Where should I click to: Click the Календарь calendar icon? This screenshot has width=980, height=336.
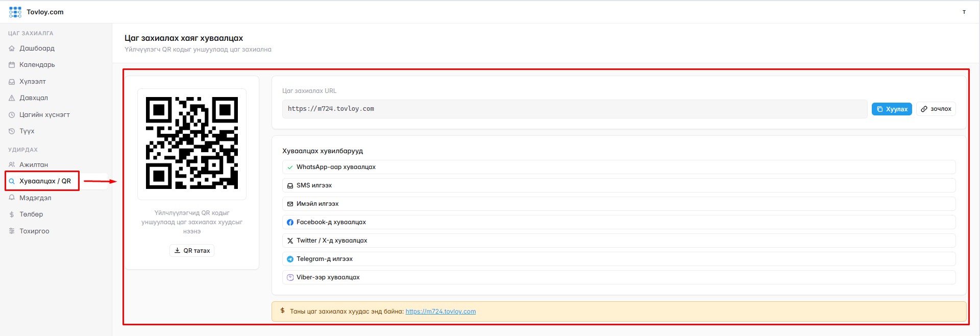pyautogui.click(x=12, y=65)
